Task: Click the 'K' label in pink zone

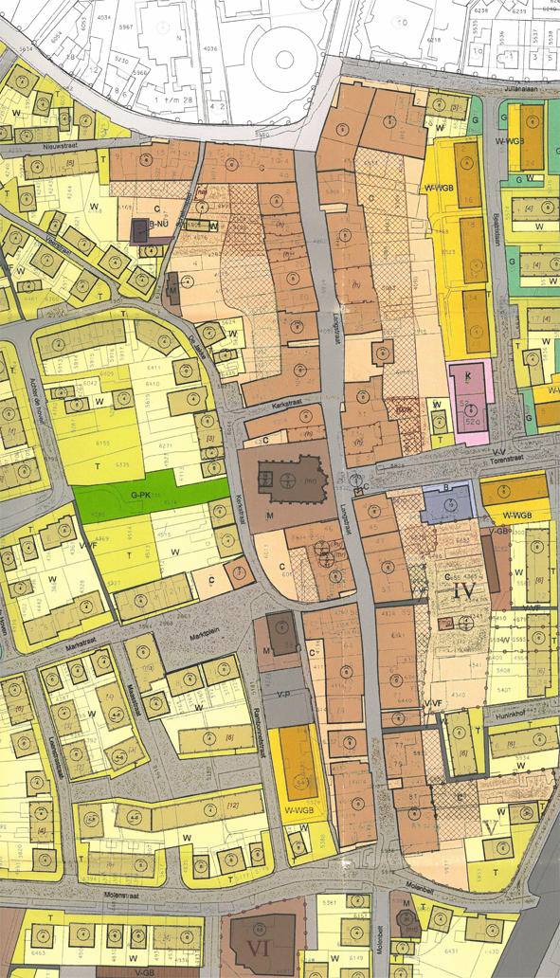Action: point(466,378)
